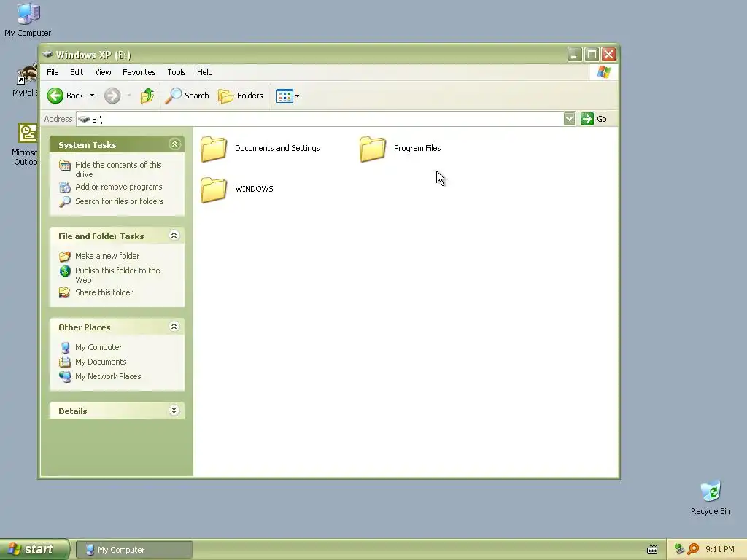Viewport: 747px width, 560px height.
Task: Open the Start menu
Action: (x=34, y=549)
